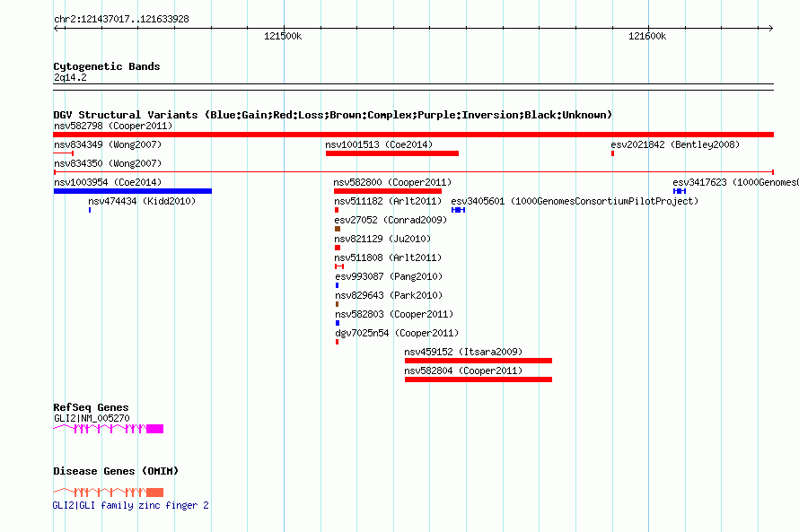Open the dgv7025n54 (Cooper2011) label
This screenshot has height=532, width=799.
click(397, 333)
